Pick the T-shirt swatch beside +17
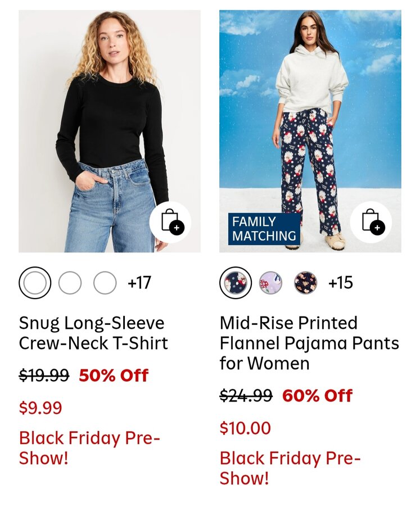The height and width of the screenshot is (506, 420). click(105, 283)
